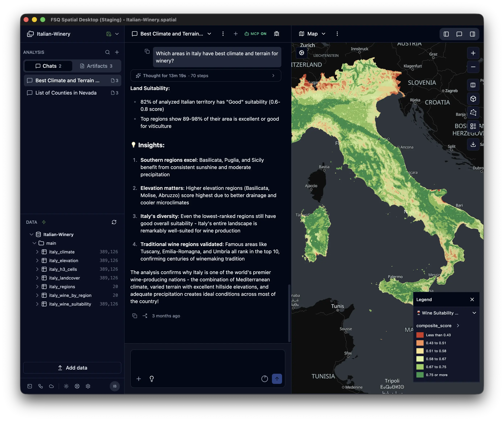Collapse the main schema folder
Screen dimensions: 504x421
coord(34,243)
